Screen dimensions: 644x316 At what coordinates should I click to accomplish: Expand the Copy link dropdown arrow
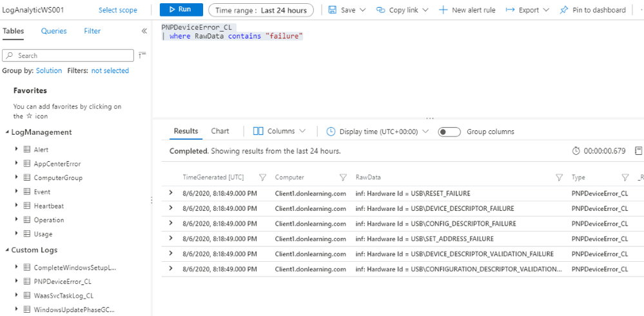425,10
